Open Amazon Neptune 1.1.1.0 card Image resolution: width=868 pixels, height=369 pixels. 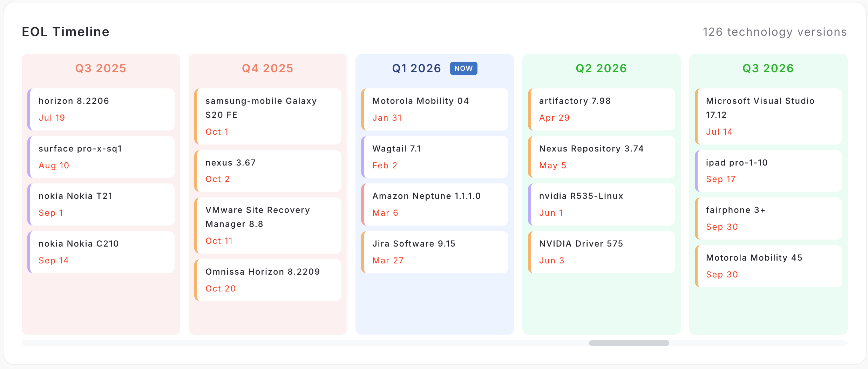(435, 204)
